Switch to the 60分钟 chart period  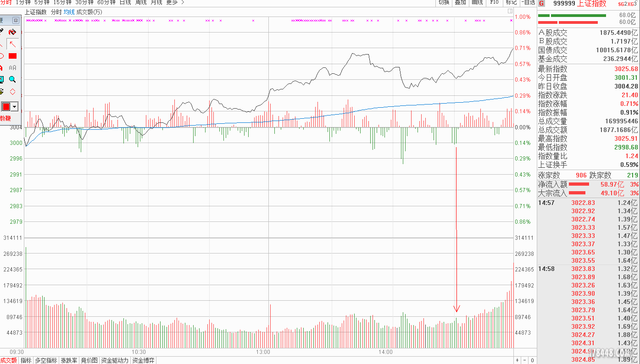click(x=106, y=2)
